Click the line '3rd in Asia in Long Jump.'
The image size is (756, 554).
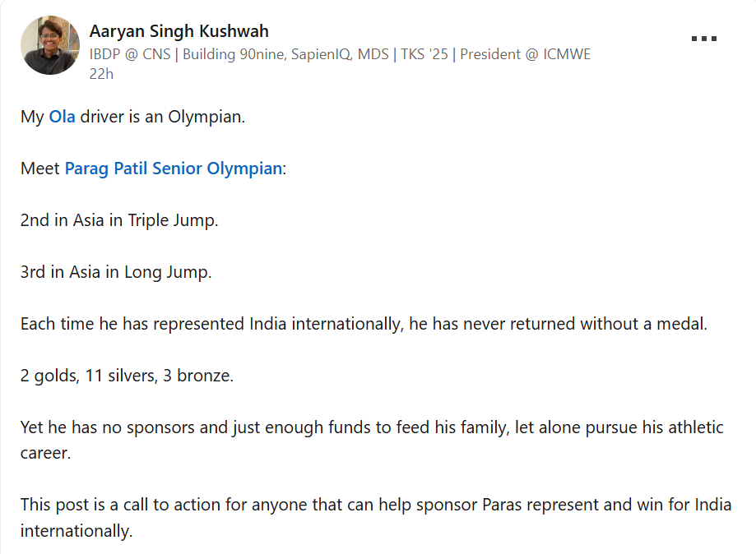(116, 272)
